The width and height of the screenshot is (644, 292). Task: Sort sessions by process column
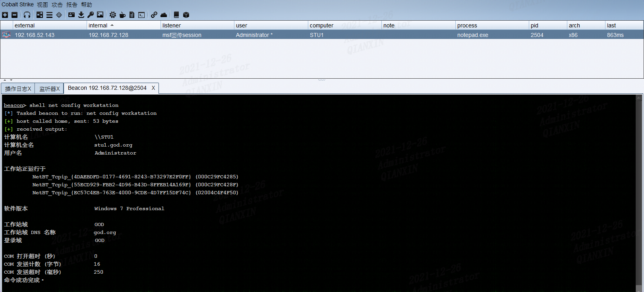[x=492, y=25]
